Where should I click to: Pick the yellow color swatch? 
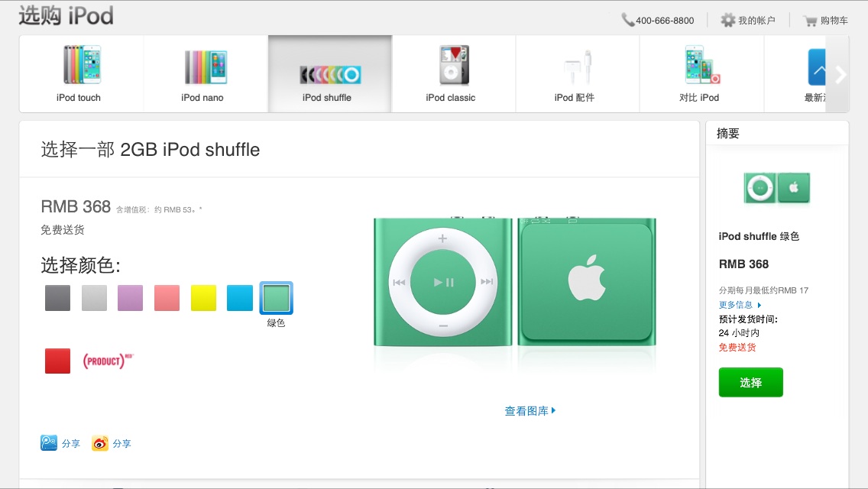coord(203,298)
